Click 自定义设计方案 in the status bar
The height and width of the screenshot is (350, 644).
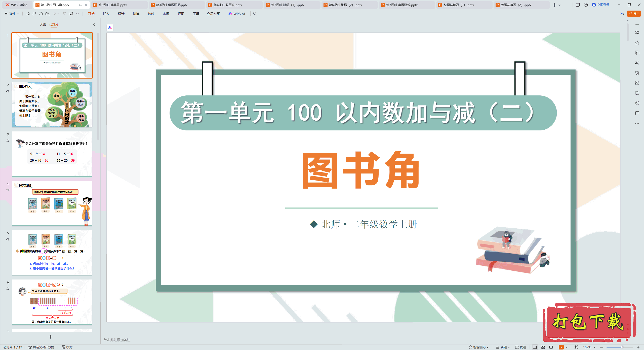[x=43, y=347]
